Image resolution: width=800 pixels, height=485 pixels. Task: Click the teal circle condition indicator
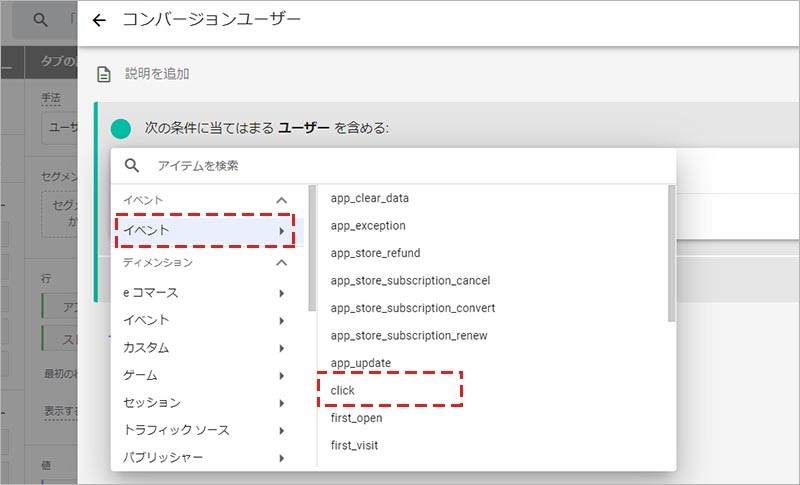121,128
